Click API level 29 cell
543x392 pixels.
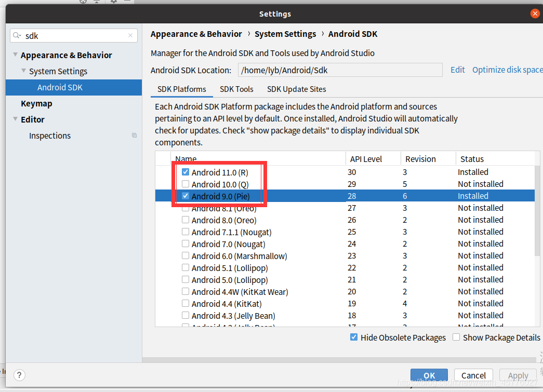point(352,184)
